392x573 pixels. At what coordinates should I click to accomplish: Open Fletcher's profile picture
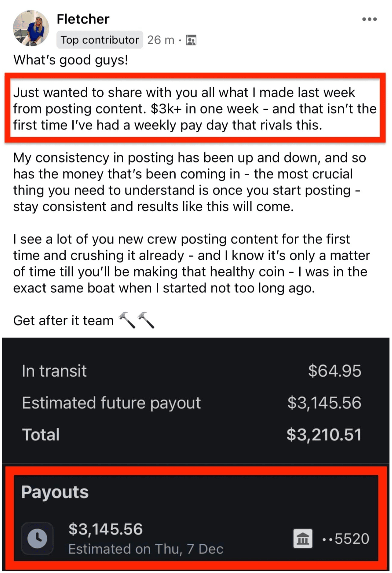click(x=31, y=28)
